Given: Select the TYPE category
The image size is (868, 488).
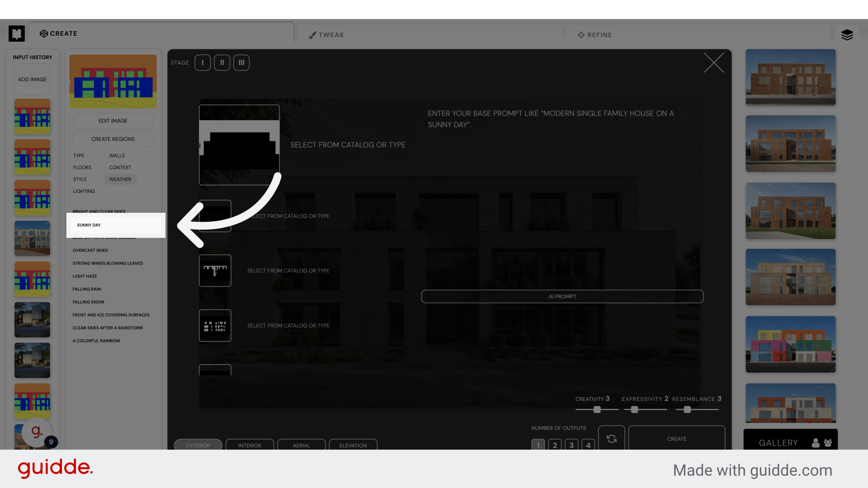Looking at the screenshot, I should click(x=79, y=155).
